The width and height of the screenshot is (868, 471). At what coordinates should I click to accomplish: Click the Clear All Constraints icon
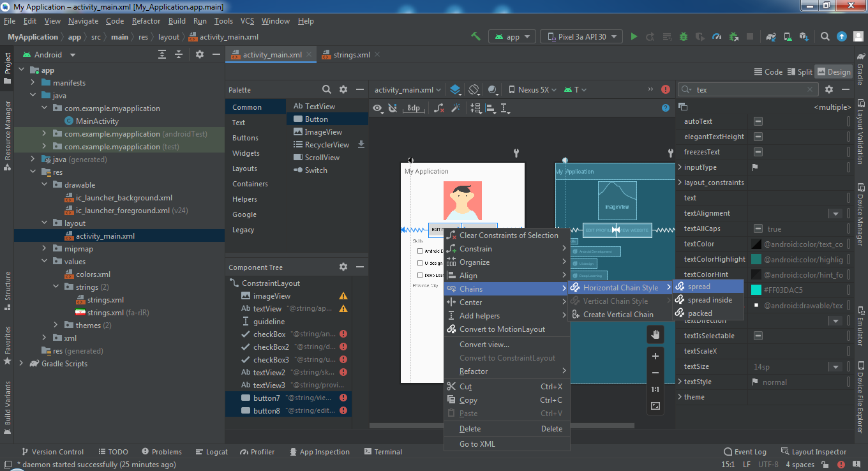coord(439,108)
